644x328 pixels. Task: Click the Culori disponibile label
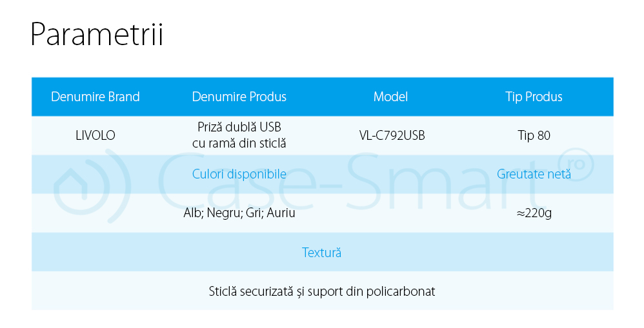pos(239,174)
